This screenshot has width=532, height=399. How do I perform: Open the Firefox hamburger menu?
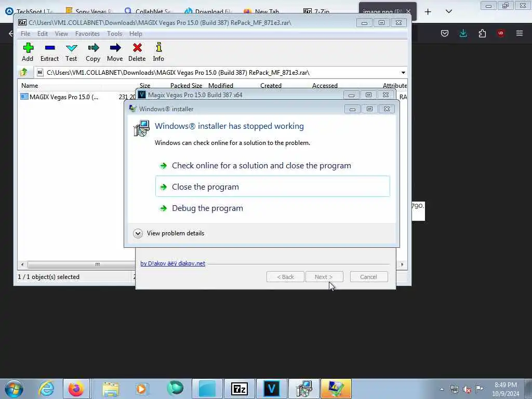(x=519, y=33)
